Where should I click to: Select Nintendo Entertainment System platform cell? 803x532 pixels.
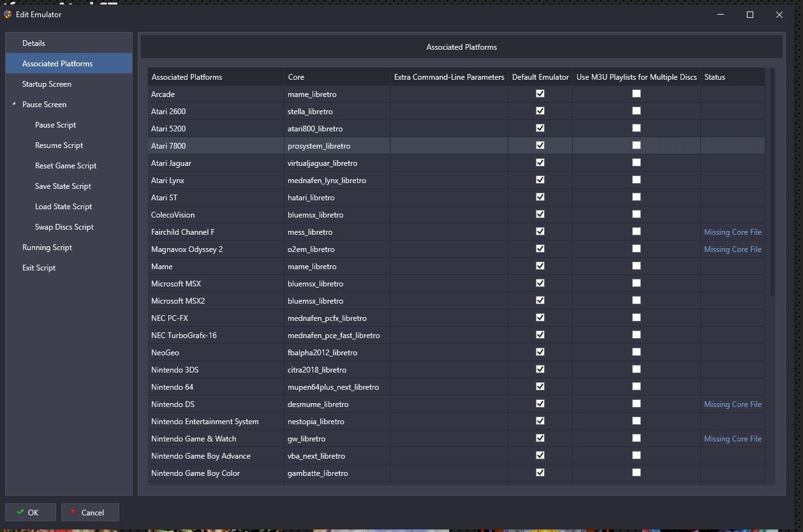[216, 422]
